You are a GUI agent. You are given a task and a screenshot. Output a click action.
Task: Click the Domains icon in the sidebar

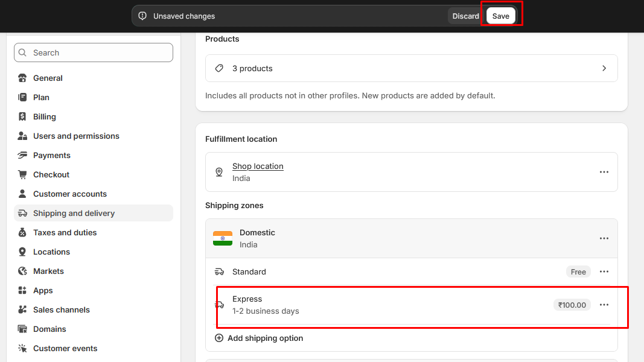[22, 329]
